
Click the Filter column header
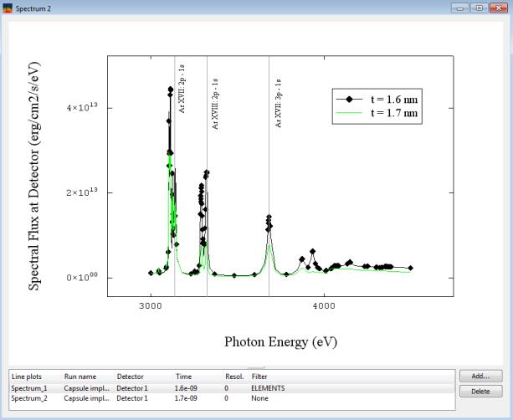260,376
